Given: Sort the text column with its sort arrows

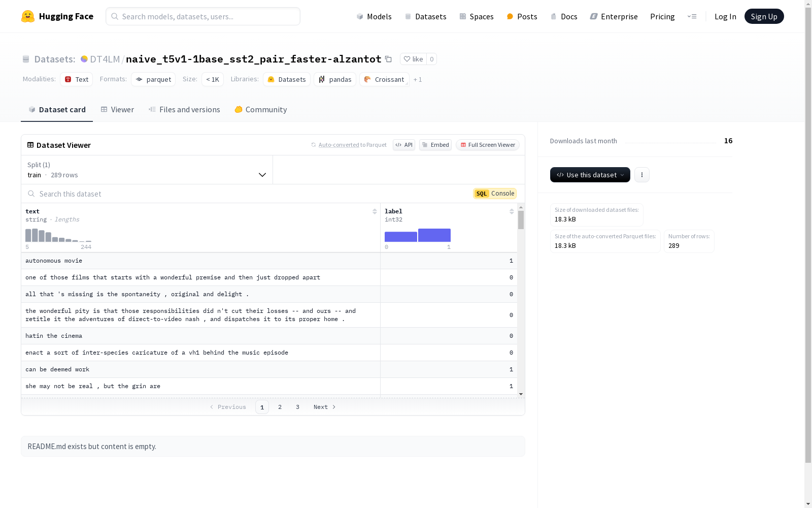Looking at the screenshot, I should (375, 211).
